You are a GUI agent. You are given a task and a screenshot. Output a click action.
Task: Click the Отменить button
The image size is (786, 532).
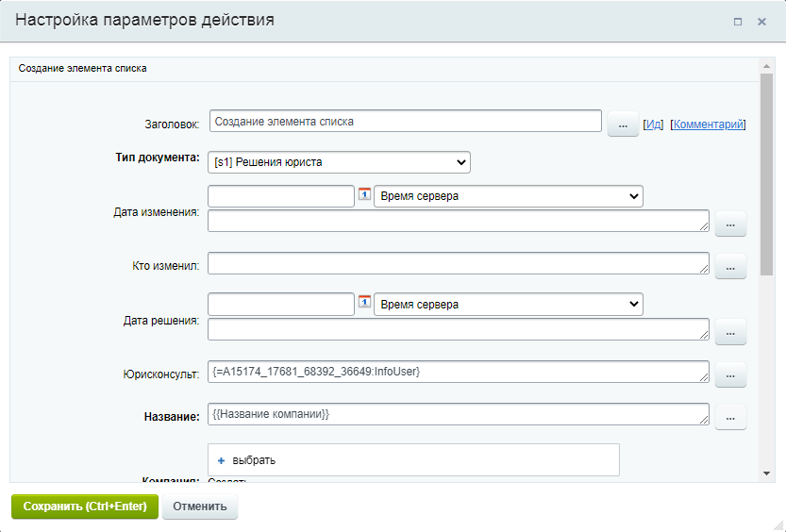[x=200, y=507]
